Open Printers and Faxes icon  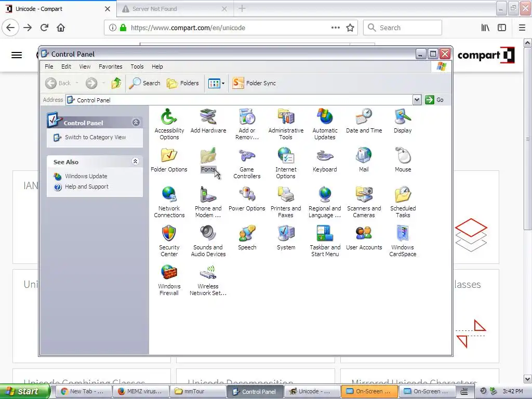[286, 202]
